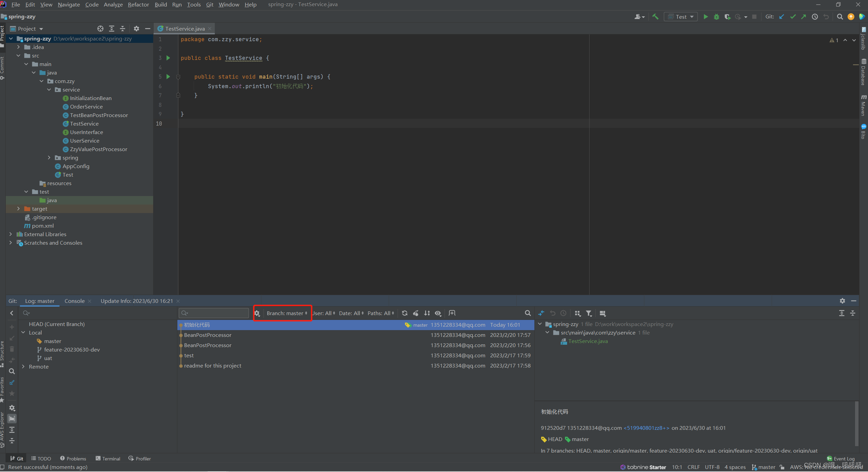Screen dimensions: 868x472
Task: Open Search Everywhere magnifier in the top toolbar
Action: coord(840,17)
